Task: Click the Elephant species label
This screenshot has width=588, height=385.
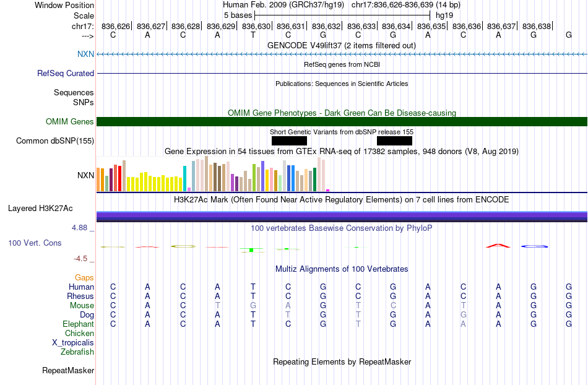Action: (x=79, y=324)
